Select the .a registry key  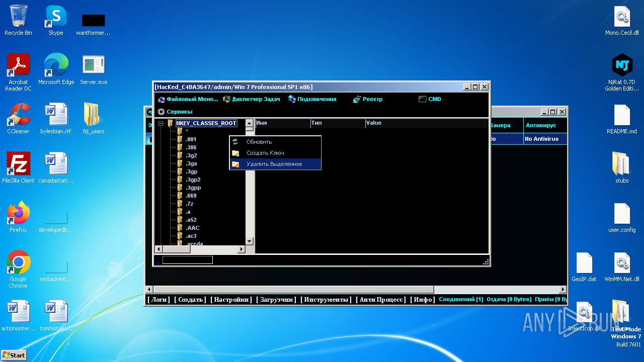(x=188, y=212)
